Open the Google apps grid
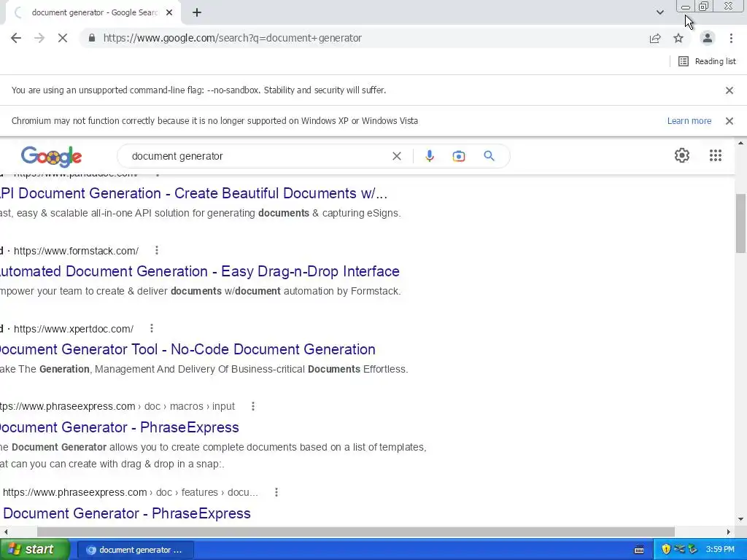Viewport: 747px width, 560px height. pos(715,155)
